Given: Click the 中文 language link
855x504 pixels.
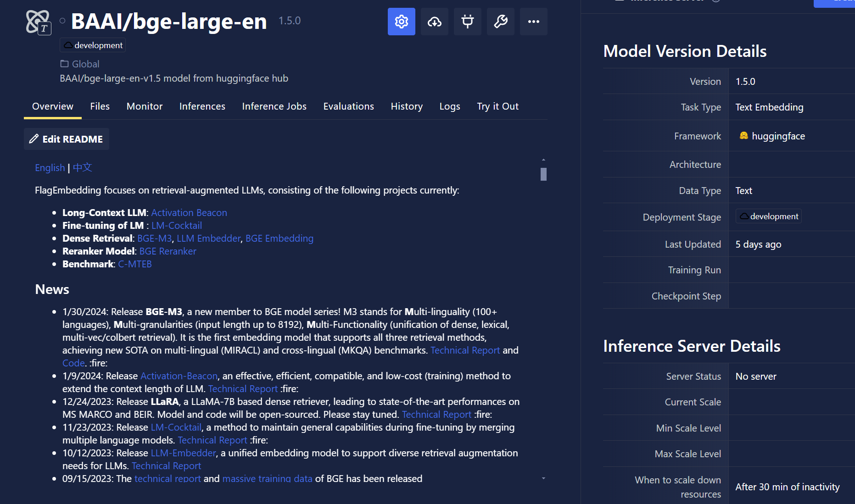Looking at the screenshot, I should point(83,168).
